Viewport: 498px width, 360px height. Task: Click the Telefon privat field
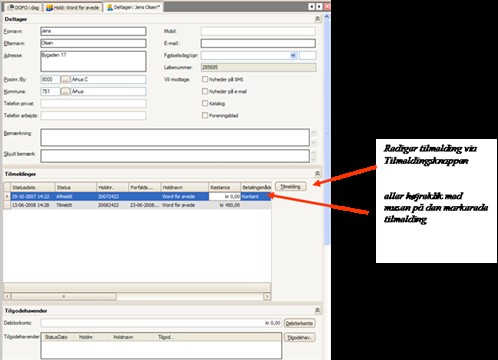point(93,104)
